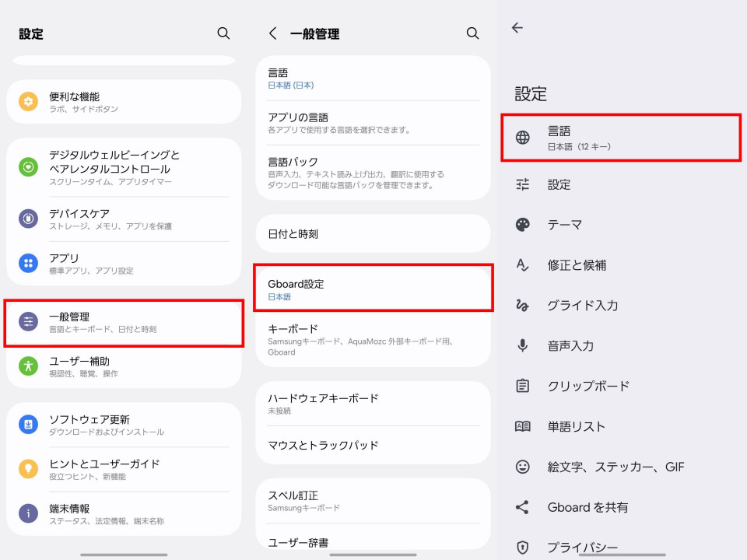This screenshot has width=747, height=560.
Task: Tap the spell-check icon for 修正と候補
Action: (523, 265)
